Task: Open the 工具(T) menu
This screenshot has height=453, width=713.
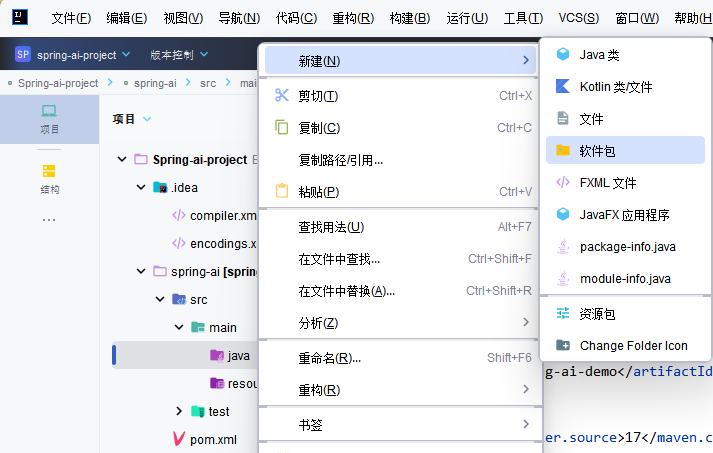Action: click(x=523, y=18)
